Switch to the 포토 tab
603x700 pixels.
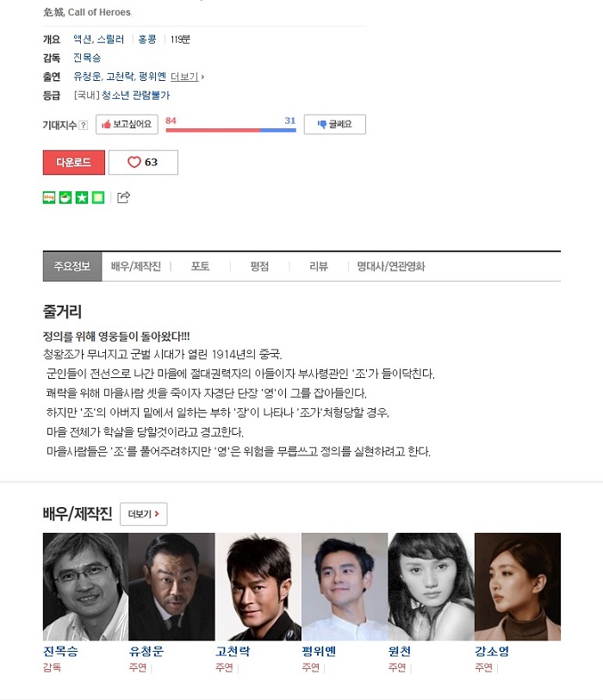click(200, 267)
